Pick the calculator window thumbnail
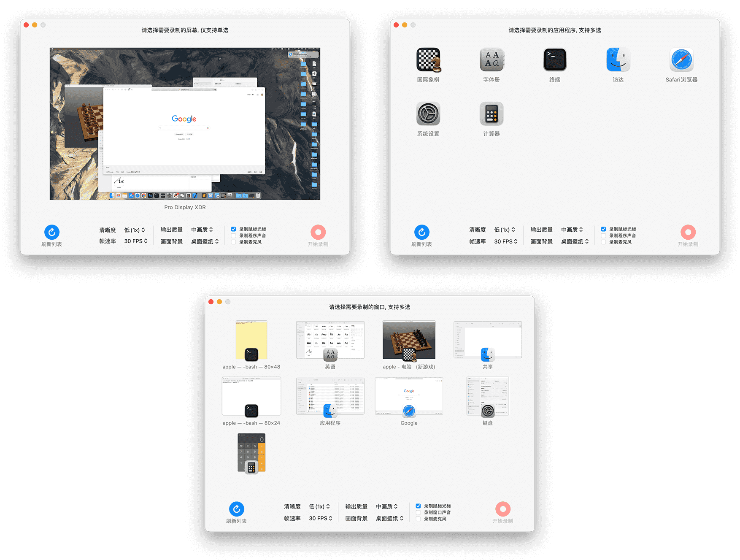Image resolution: width=740 pixels, height=560 pixels. pyautogui.click(x=251, y=453)
